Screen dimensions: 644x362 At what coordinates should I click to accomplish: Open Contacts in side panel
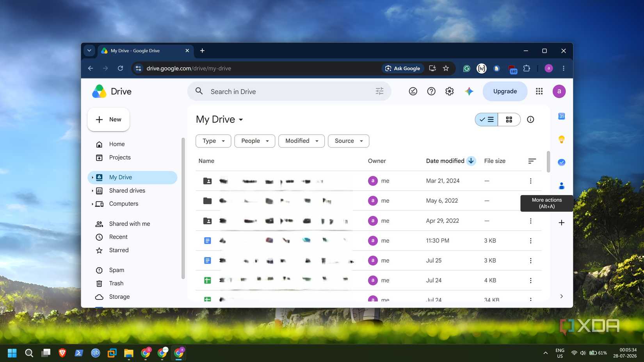click(x=561, y=186)
